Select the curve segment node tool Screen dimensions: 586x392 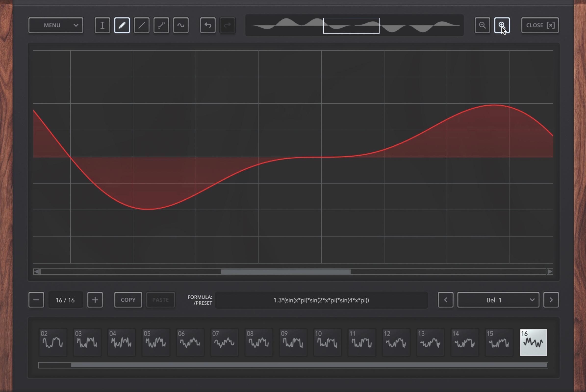(161, 25)
